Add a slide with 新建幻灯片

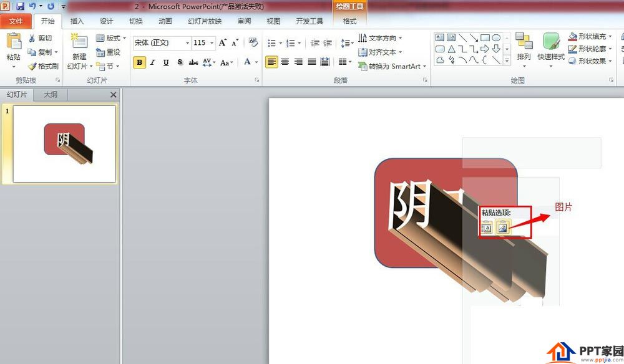pyautogui.click(x=80, y=51)
